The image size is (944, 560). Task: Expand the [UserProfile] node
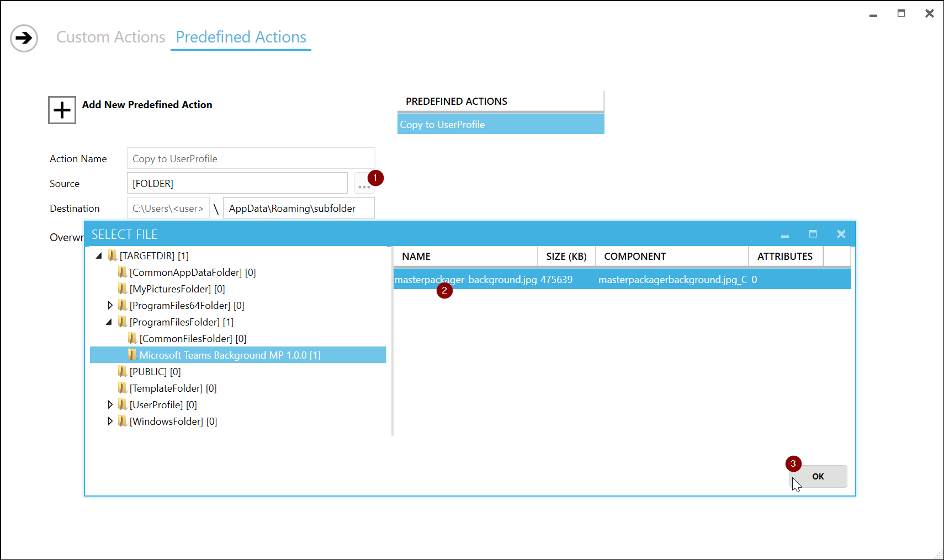click(x=110, y=404)
